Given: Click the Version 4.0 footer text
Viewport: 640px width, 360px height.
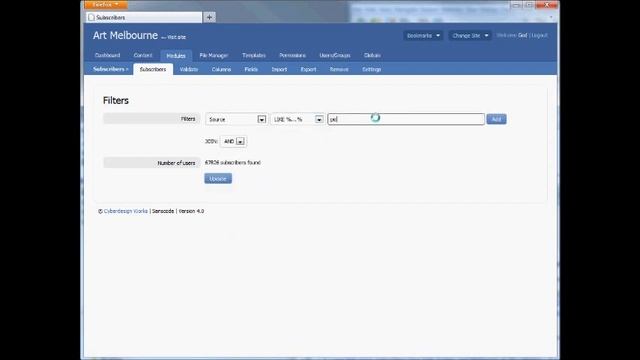Looking at the screenshot, I should tap(191, 211).
